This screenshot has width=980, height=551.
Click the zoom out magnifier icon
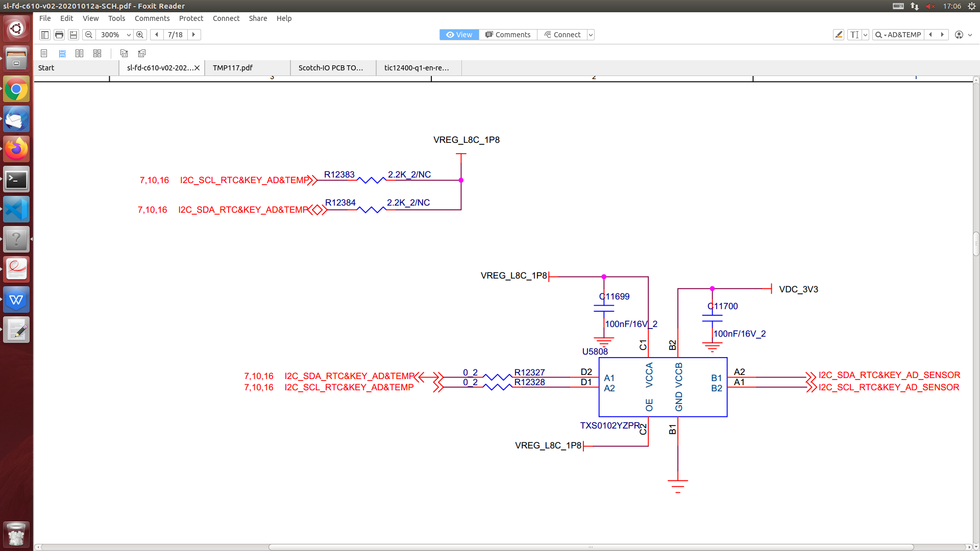(x=89, y=35)
